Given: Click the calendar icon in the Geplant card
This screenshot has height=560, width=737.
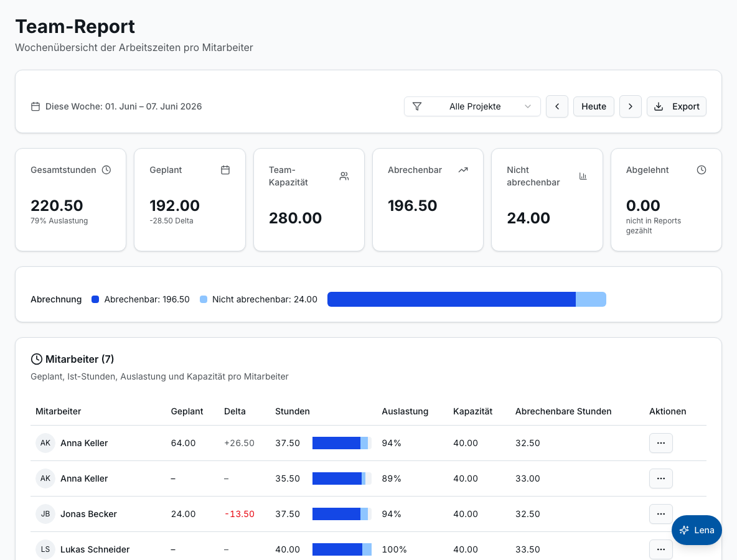Looking at the screenshot, I should tap(225, 170).
